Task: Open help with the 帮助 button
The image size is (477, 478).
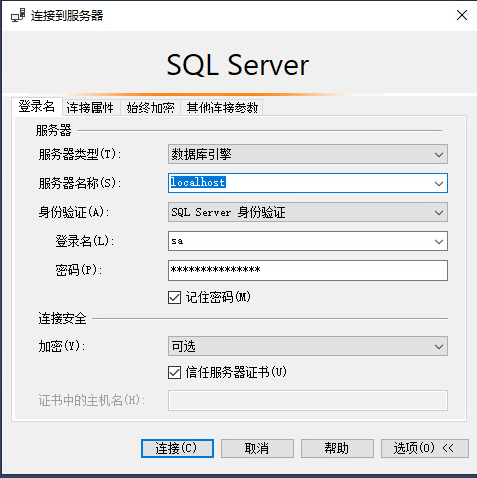Action: 337,448
